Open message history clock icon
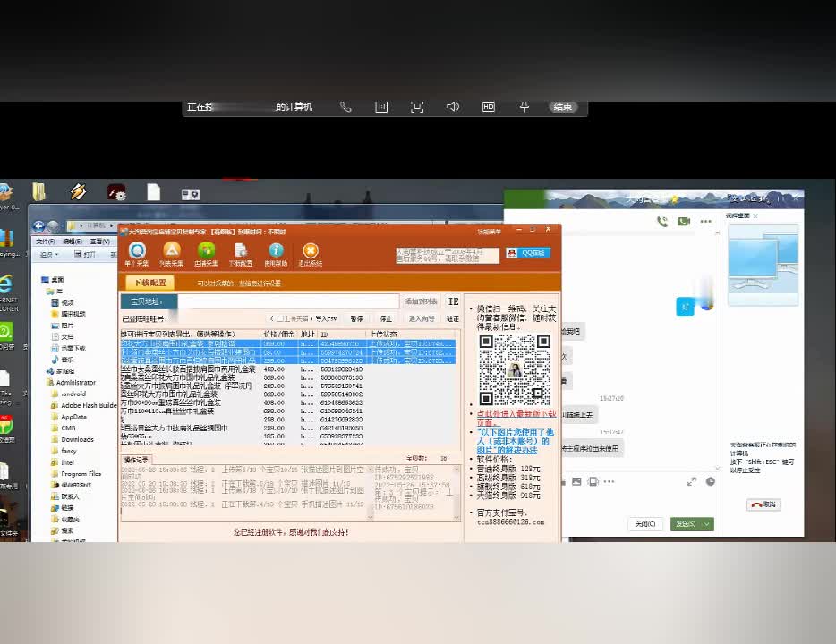Screen dimensions: 836x644 [x=711, y=481]
